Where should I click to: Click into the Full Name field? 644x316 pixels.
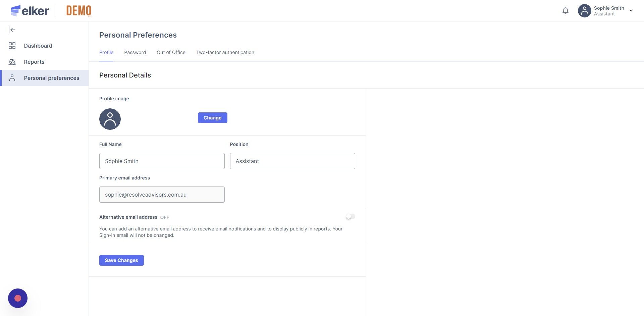point(162,161)
